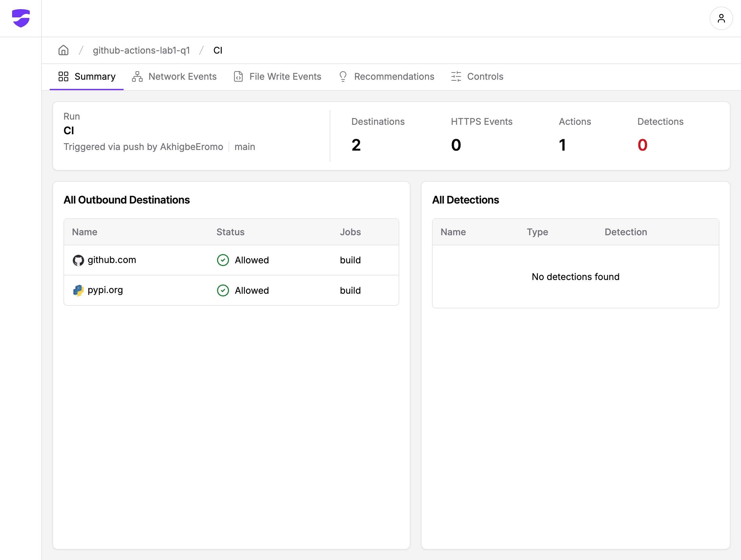Screen dimensions: 741x560
Task: Click the Type column header
Action: (537, 232)
